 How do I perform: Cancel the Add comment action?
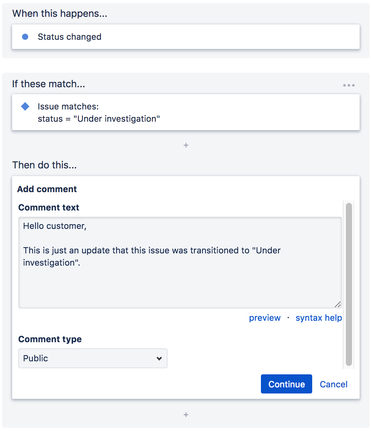click(333, 384)
